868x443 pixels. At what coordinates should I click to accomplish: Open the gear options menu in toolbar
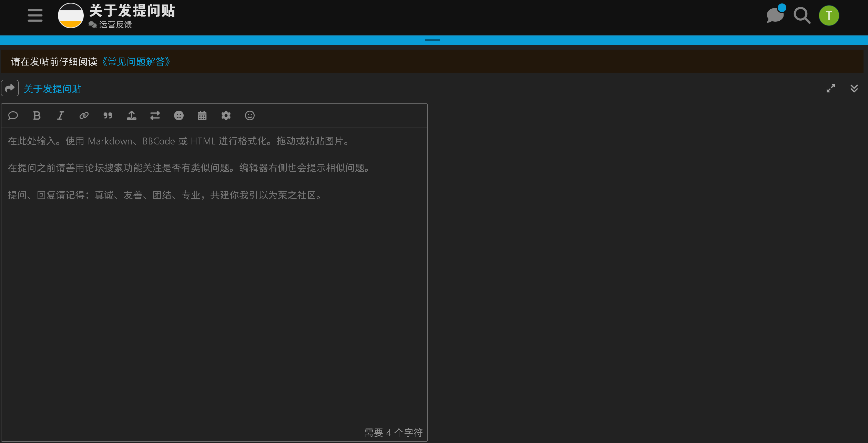click(226, 115)
